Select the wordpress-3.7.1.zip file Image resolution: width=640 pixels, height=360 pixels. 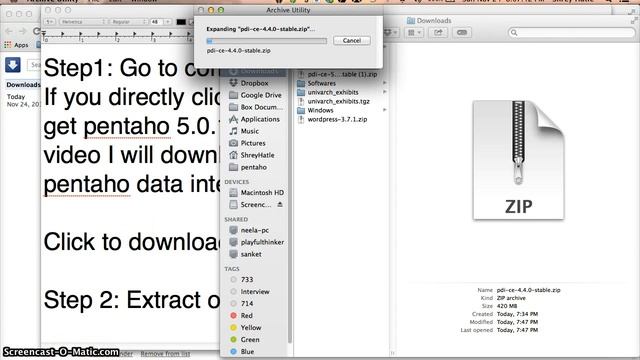[337, 119]
